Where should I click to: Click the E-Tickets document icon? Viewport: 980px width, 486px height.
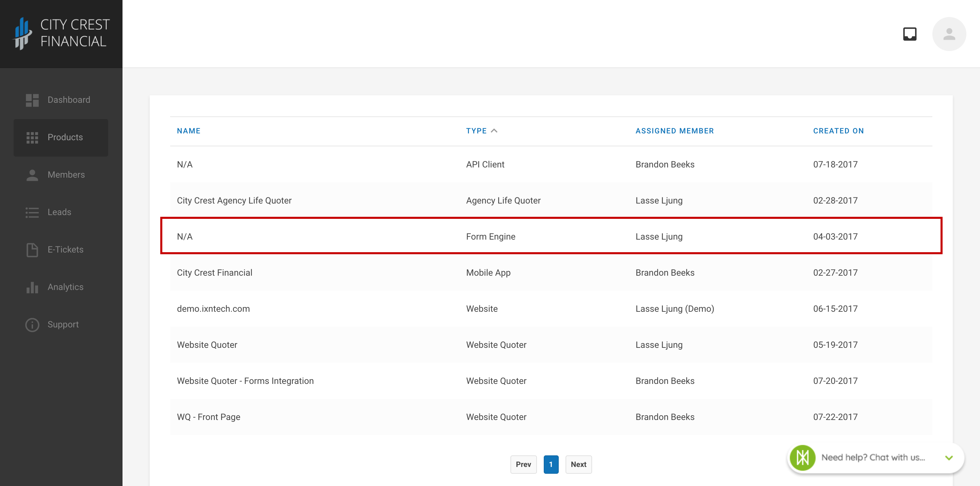coord(32,250)
